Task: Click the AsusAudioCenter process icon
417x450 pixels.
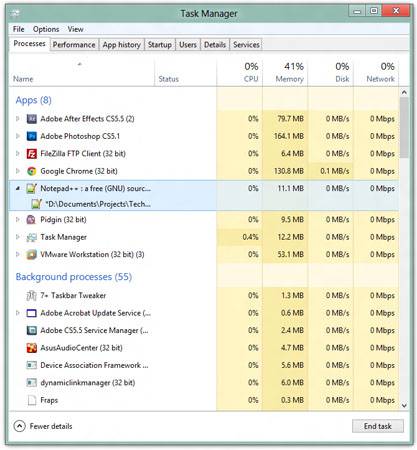Action: click(32, 348)
